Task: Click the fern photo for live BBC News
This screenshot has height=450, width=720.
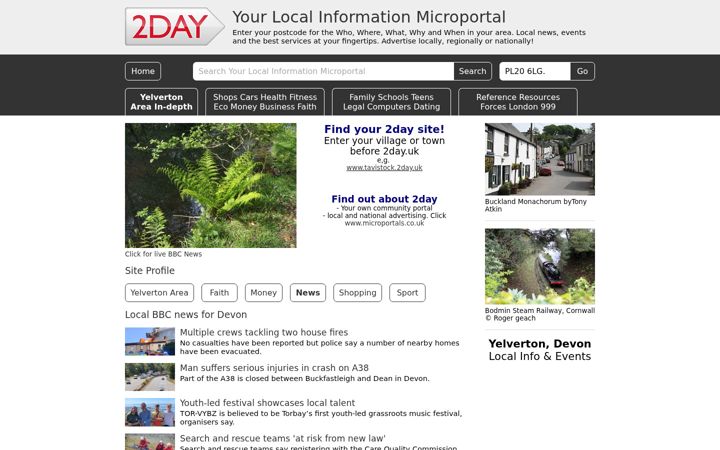Action: point(211,186)
